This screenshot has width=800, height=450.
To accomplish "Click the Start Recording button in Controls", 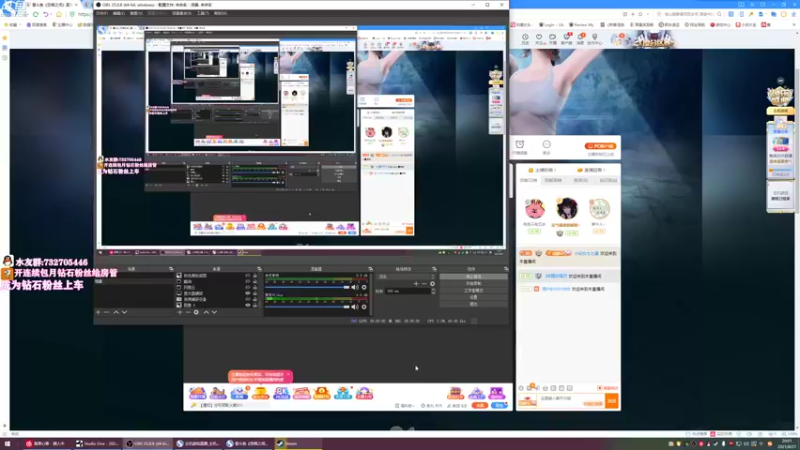I will pyautogui.click(x=473, y=283).
